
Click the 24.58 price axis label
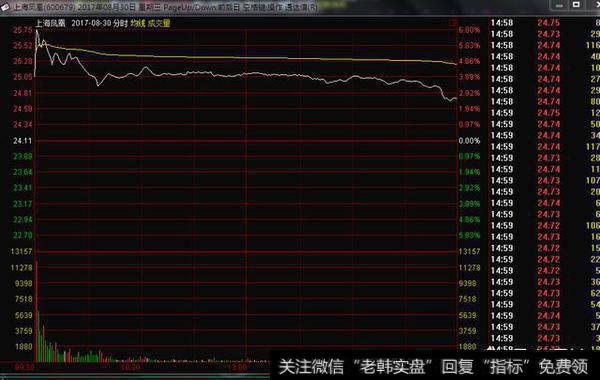(23, 109)
